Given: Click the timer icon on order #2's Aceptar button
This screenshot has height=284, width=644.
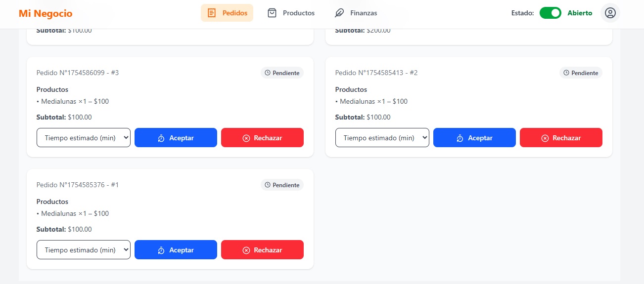Looking at the screenshot, I should 460,138.
